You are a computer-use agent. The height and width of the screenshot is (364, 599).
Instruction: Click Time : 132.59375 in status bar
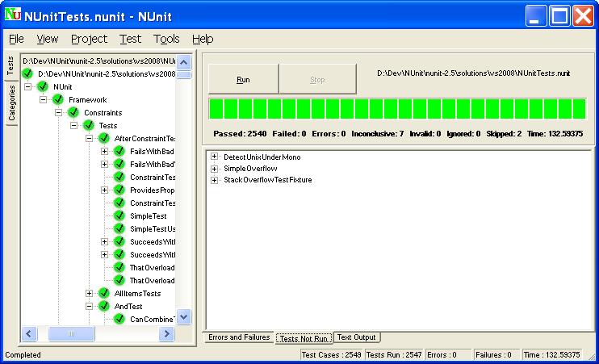(x=551, y=355)
